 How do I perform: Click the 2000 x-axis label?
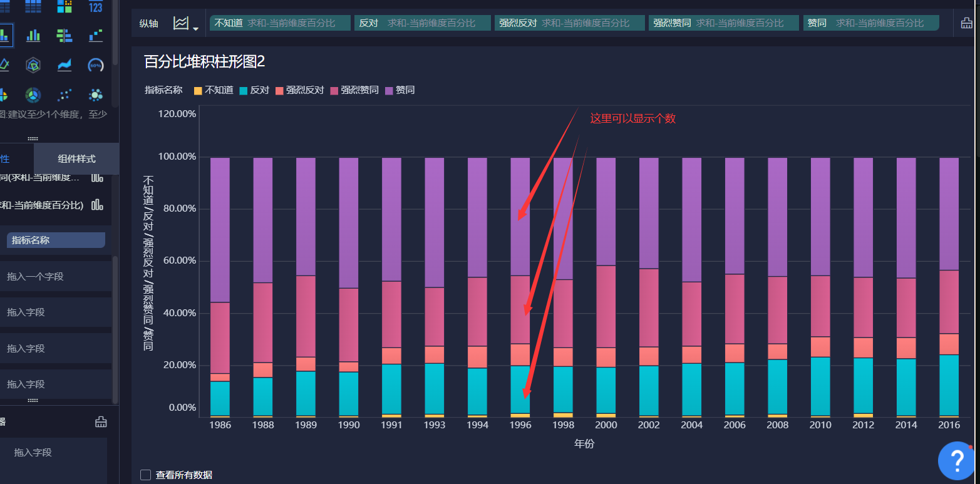click(x=606, y=425)
